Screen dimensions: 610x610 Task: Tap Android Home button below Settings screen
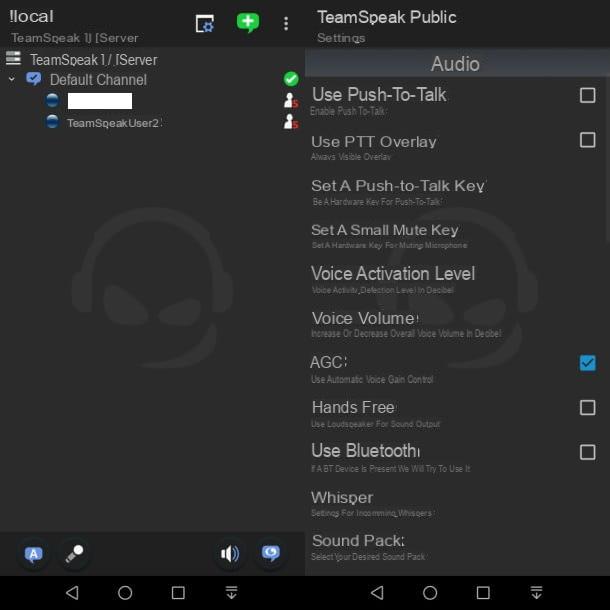(x=430, y=592)
